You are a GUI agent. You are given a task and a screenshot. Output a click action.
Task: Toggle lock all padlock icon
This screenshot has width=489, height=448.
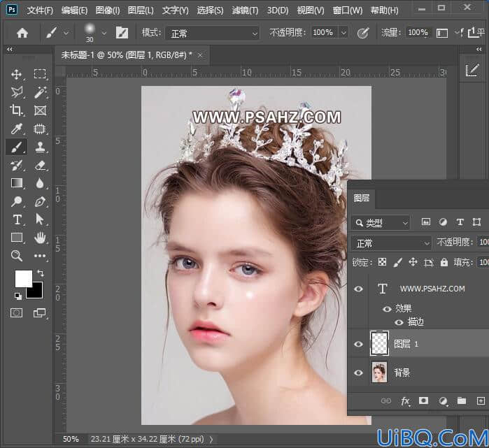[x=444, y=262]
